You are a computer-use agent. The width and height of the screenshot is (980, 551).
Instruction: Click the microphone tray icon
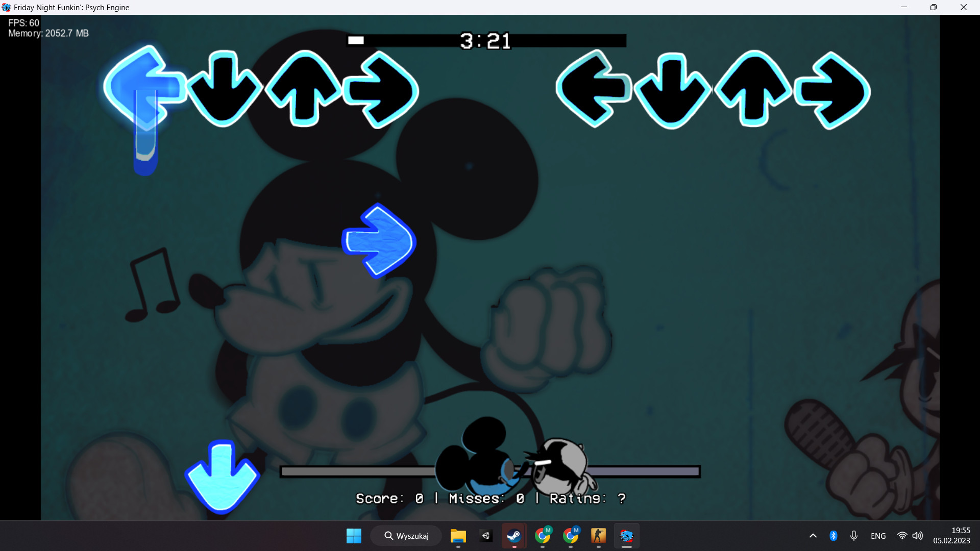854,536
